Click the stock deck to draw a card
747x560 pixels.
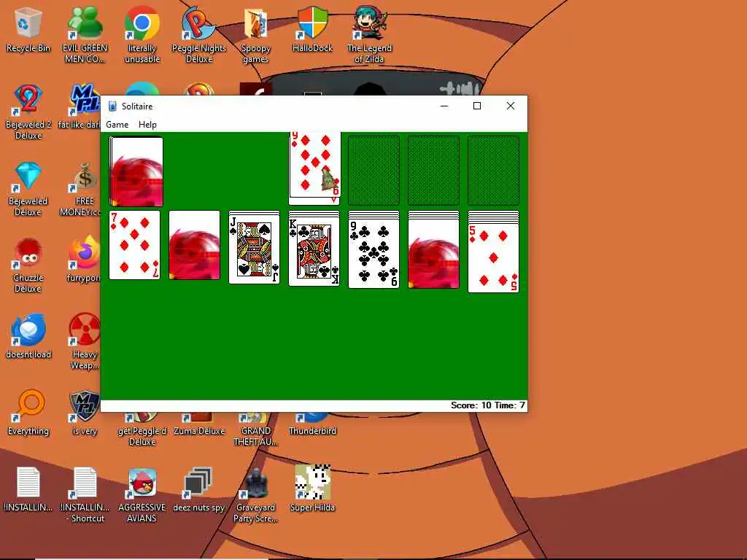point(136,171)
